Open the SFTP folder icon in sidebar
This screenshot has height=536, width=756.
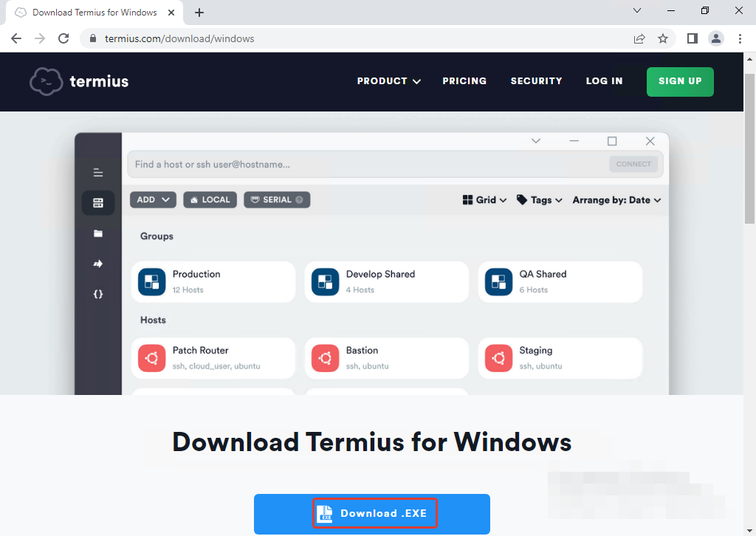click(x=98, y=233)
